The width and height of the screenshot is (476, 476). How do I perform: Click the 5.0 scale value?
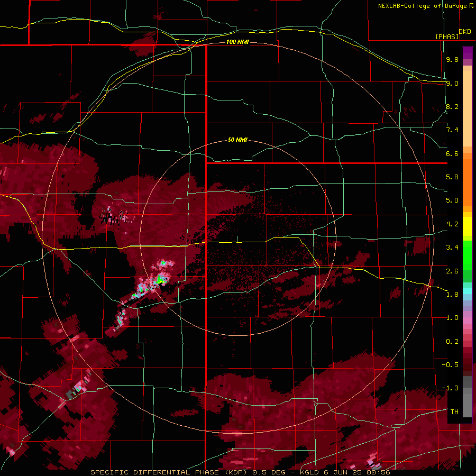tap(452, 200)
